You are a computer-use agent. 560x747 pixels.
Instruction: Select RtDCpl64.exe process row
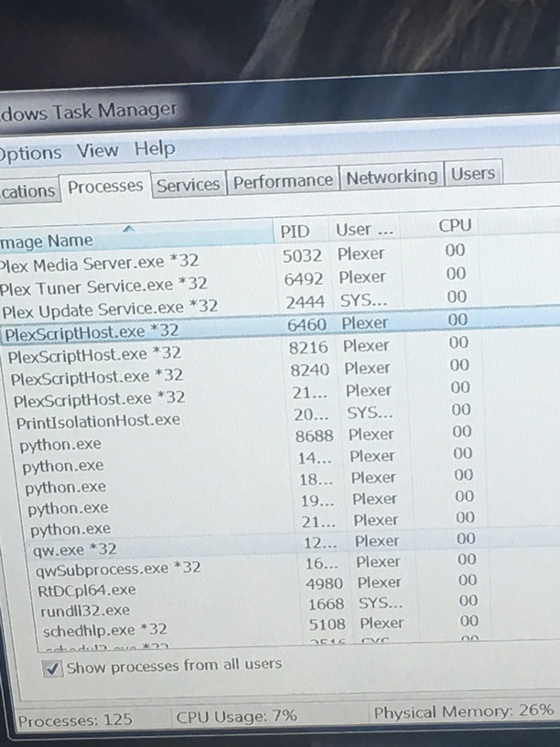(x=296, y=586)
